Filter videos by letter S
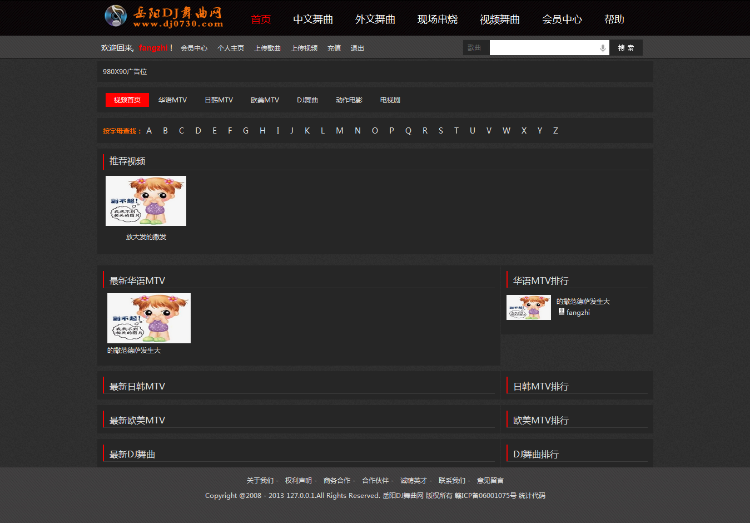This screenshot has height=523, width=750. [x=441, y=131]
